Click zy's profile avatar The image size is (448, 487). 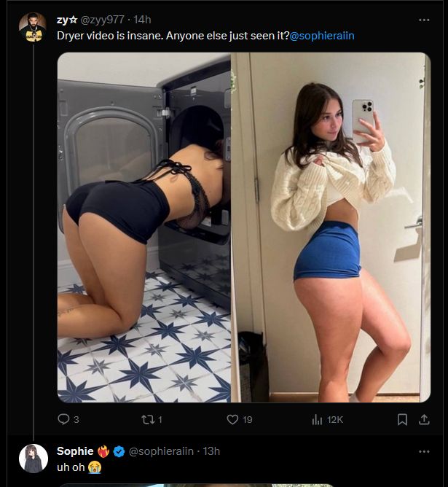pyautogui.click(x=31, y=27)
